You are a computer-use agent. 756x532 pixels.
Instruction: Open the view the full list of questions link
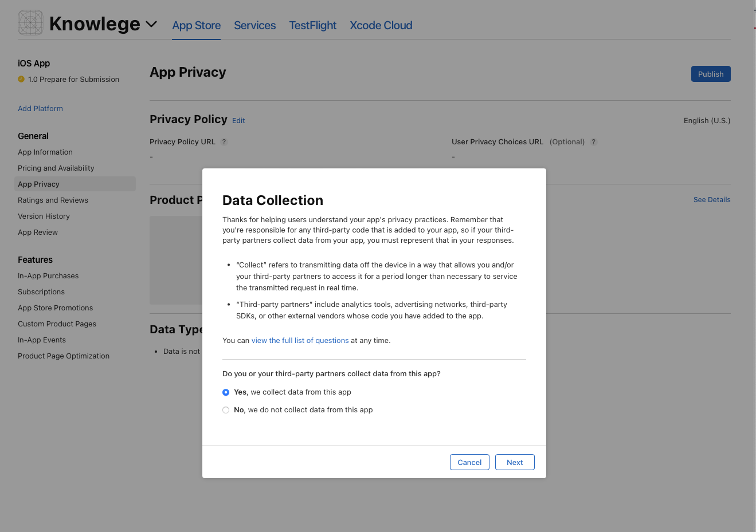click(x=300, y=340)
